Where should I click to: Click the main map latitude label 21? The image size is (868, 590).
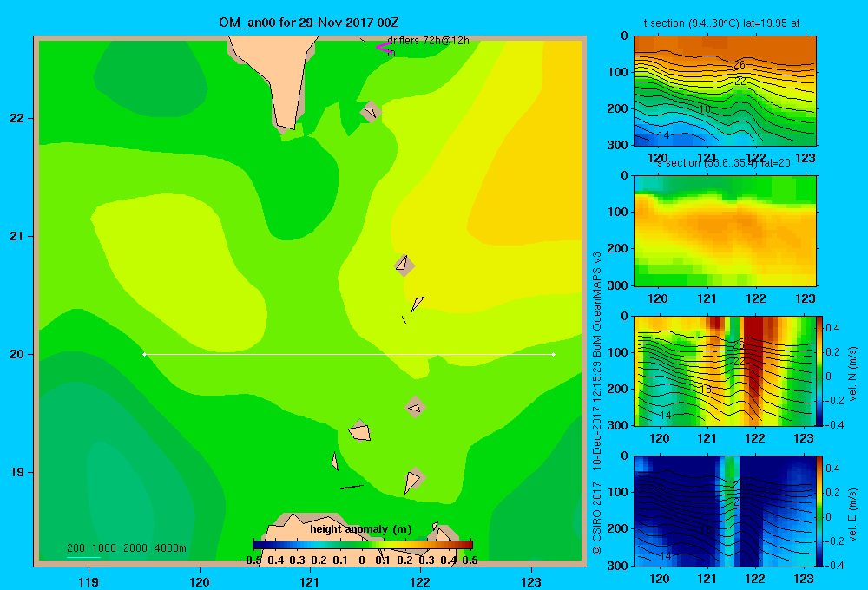pyautogui.click(x=16, y=236)
